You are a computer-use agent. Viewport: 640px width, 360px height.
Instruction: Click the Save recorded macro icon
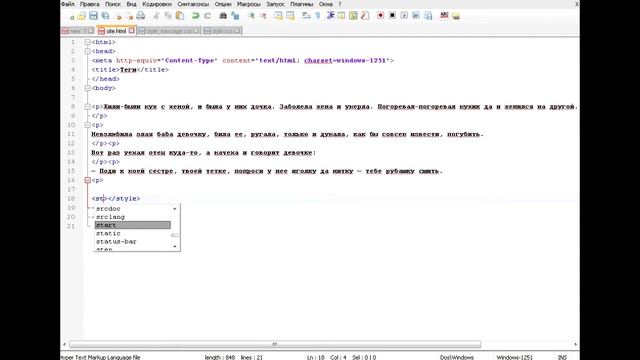tap(428, 16)
